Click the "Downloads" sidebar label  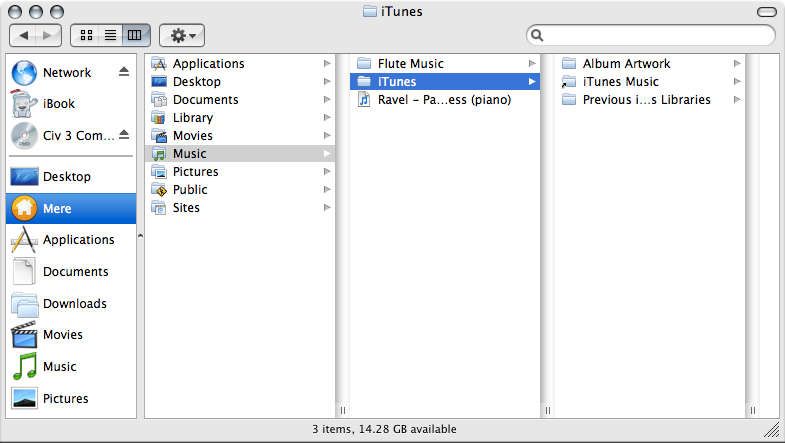click(x=75, y=303)
